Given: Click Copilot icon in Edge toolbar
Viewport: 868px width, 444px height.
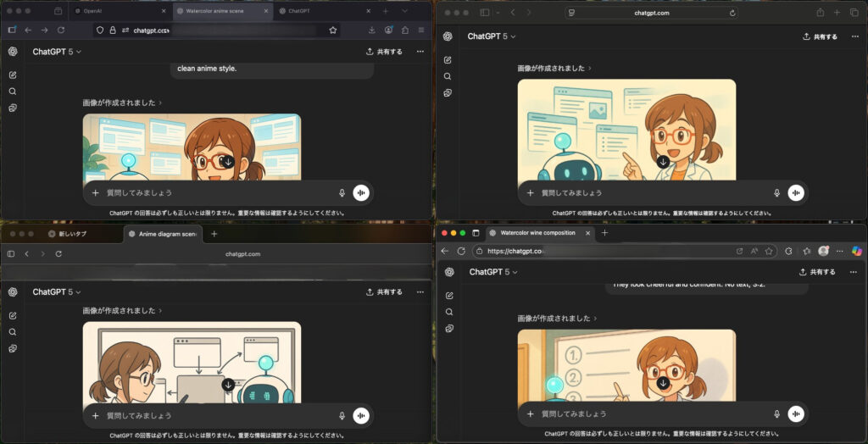Looking at the screenshot, I should [856, 251].
